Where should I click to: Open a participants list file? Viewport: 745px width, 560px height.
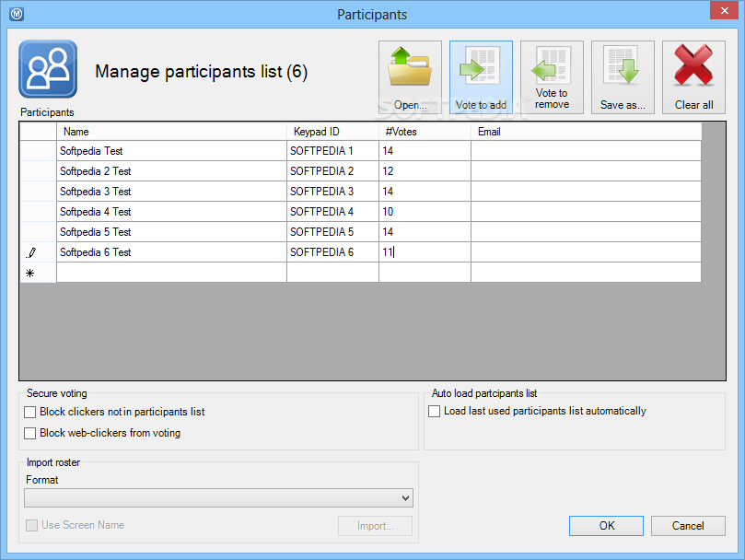tap(410, 77)
